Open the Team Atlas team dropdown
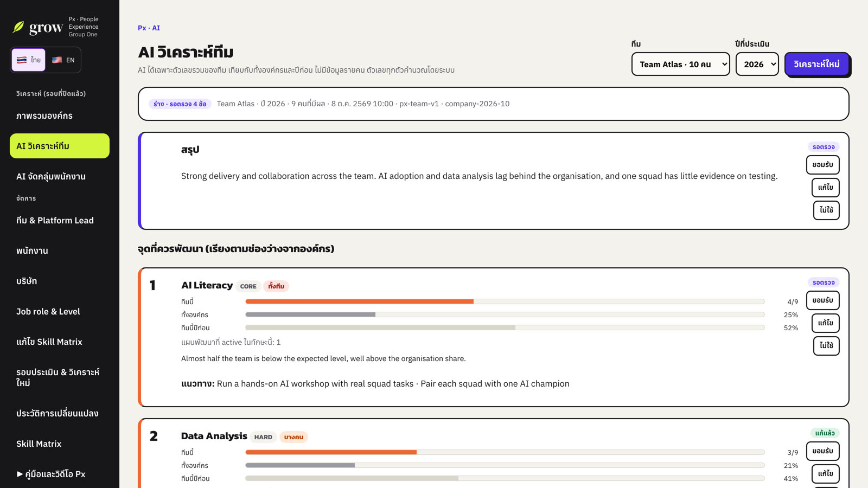 (680, 64)
